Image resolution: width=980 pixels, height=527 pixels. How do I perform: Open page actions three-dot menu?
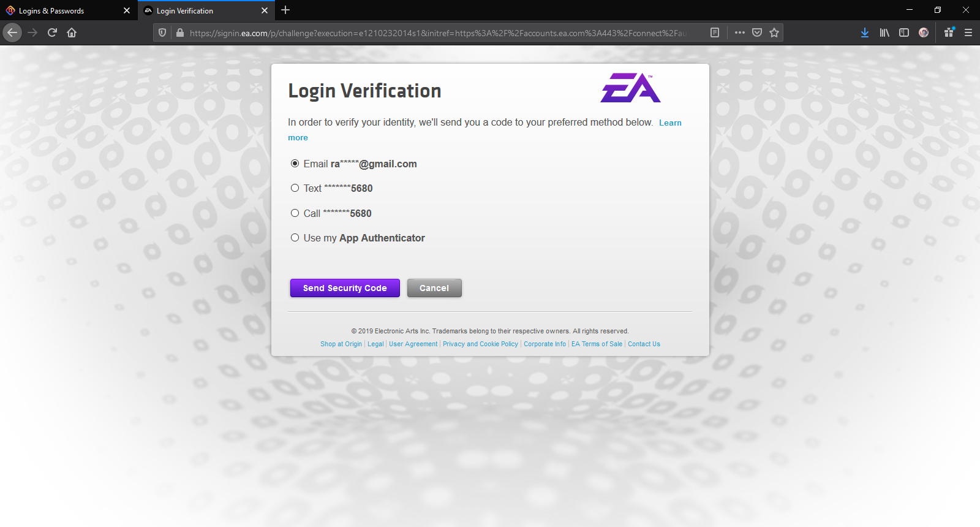739,32
